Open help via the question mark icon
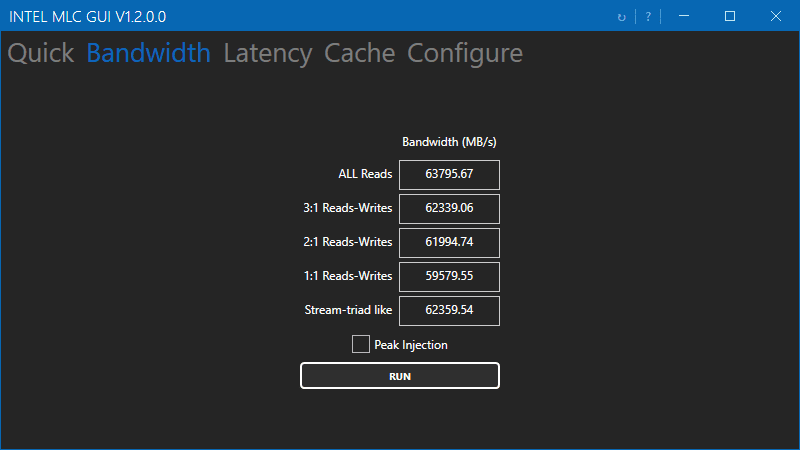Screen dimensions: 800x450 [x=648, y=17]
